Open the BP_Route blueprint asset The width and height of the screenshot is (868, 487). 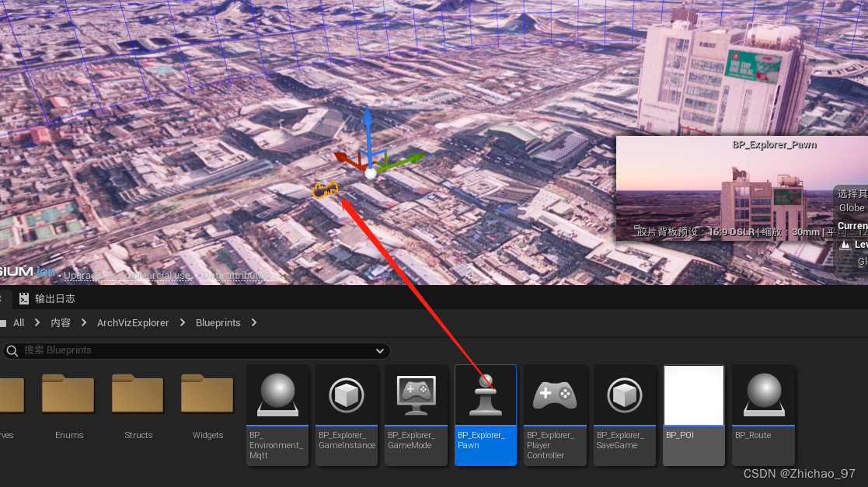point(763,395)
